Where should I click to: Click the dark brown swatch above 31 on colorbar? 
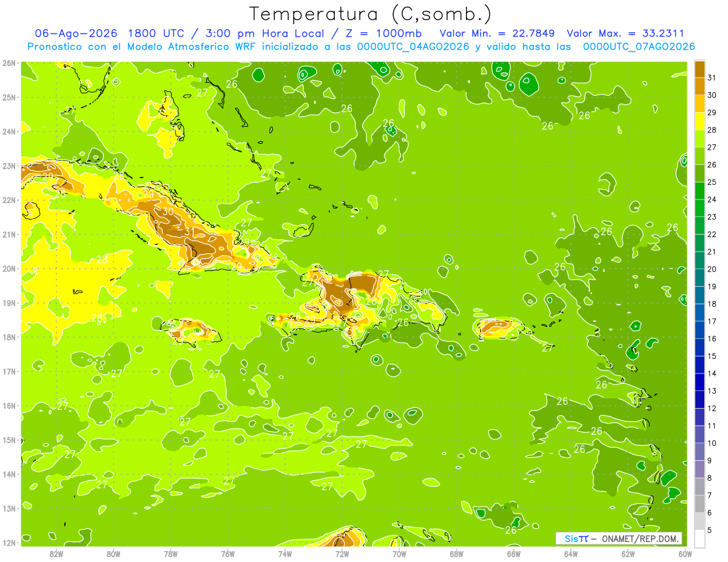[699, 69]
